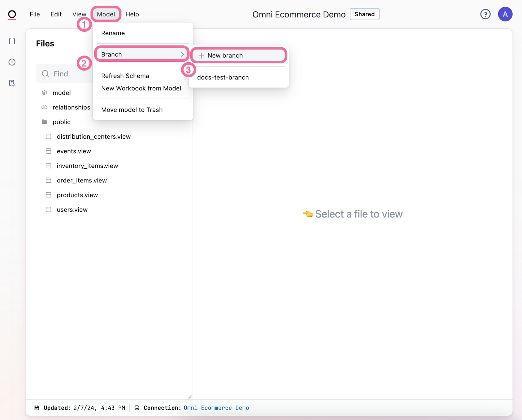Open the model IDE curly-braces panel
Viewport: 522px width, 420px height.
click(12, 41)
